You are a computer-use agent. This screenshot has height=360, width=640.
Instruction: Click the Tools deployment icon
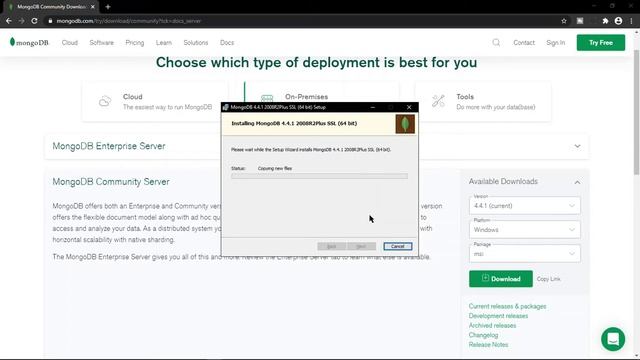[438, 101]
